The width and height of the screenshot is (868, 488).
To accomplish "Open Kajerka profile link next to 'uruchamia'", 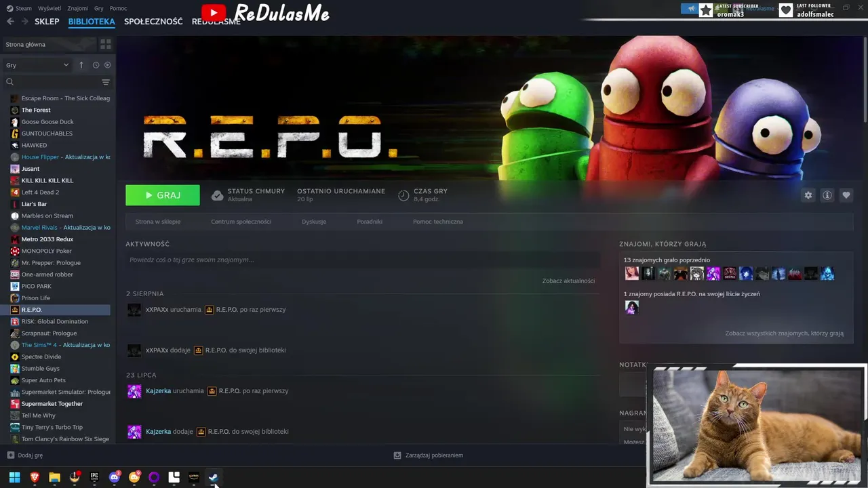I will point(158,391).
